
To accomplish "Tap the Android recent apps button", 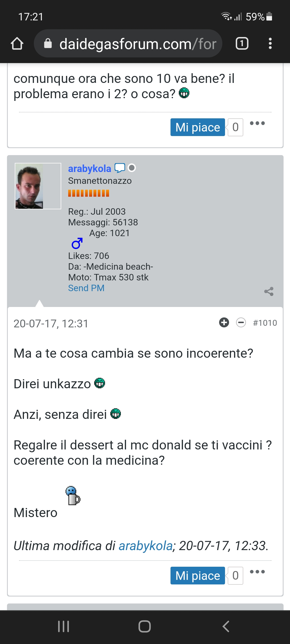I will click(x=64, y=627).
